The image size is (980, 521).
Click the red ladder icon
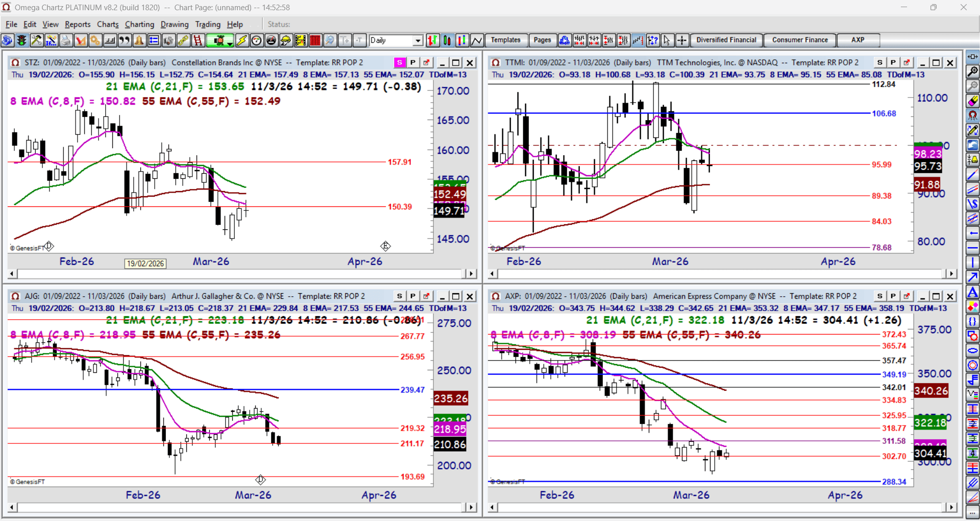click(x=198, y=40)
